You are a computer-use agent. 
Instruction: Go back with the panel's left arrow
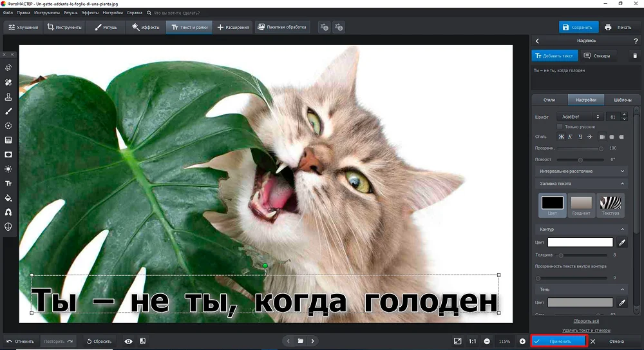pyautogui.click(x=537, y=41)
